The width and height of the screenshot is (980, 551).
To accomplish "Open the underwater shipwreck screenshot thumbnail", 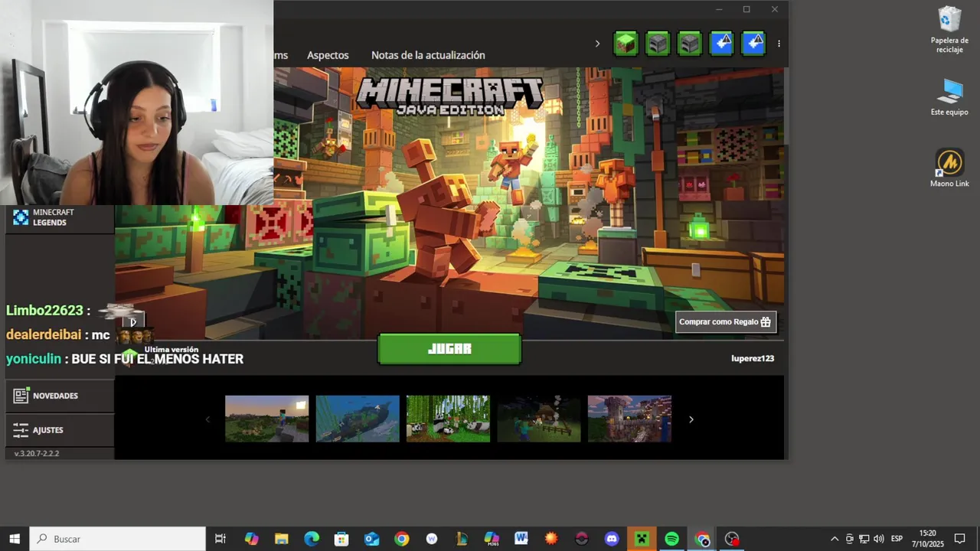I will tap(358, 419).
